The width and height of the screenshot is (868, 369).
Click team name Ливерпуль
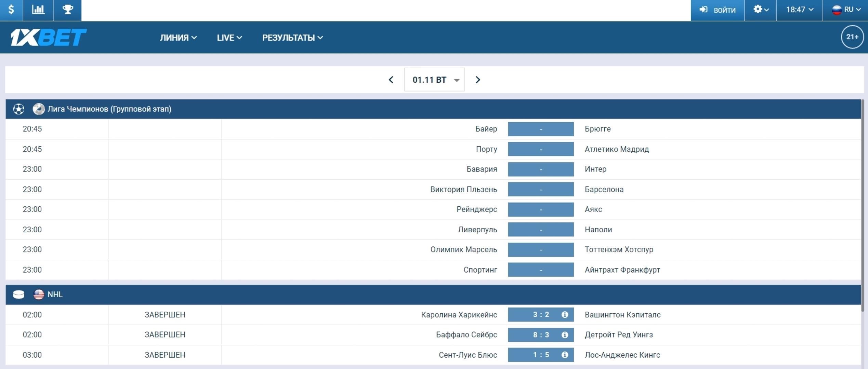click(x=477, y=230)
